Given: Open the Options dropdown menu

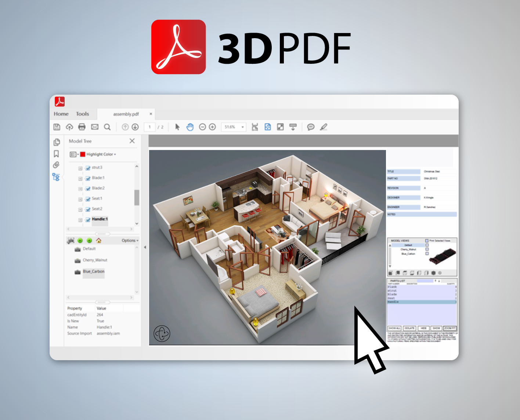Looking at the screenshot, I should (x=130, y=241).
